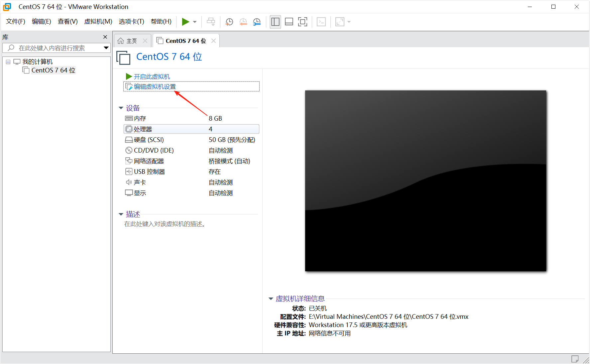Click the send Ctrl+Alt+Del toolbar icon
This screenshot has width=590, height=364.
(211, 22)
